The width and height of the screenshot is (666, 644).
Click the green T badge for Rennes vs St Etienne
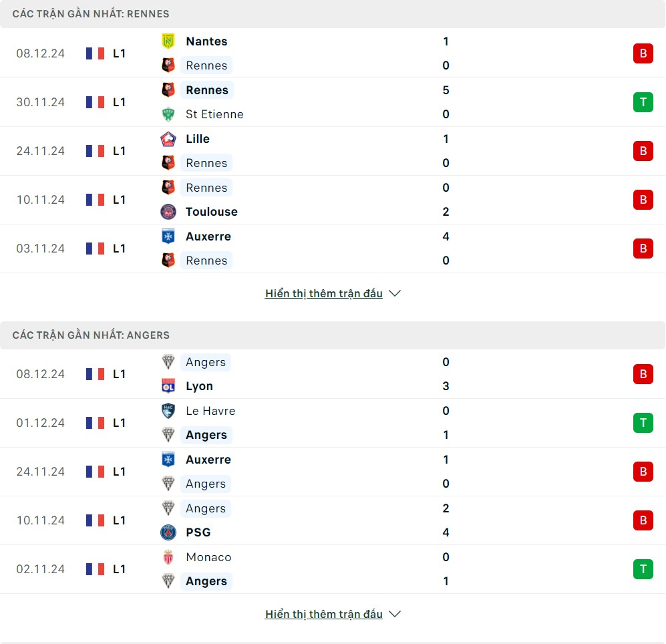[643, 102]
